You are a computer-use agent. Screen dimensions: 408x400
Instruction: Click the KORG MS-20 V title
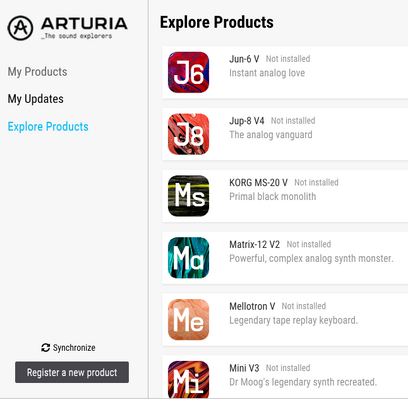[258, 183]
